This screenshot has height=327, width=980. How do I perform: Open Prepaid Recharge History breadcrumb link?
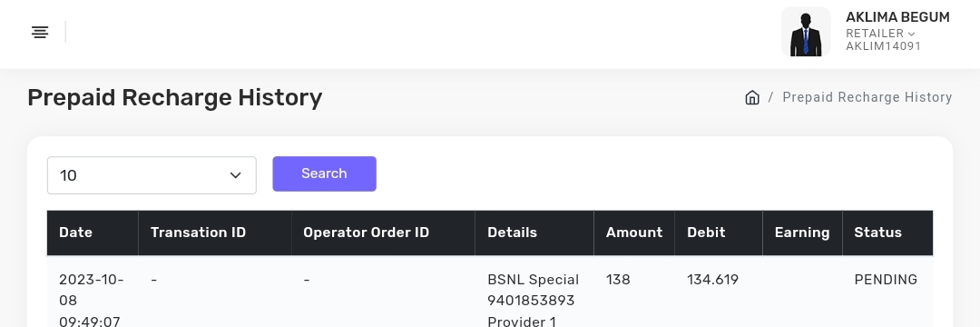pyautogui.click(x=867, y=97)
